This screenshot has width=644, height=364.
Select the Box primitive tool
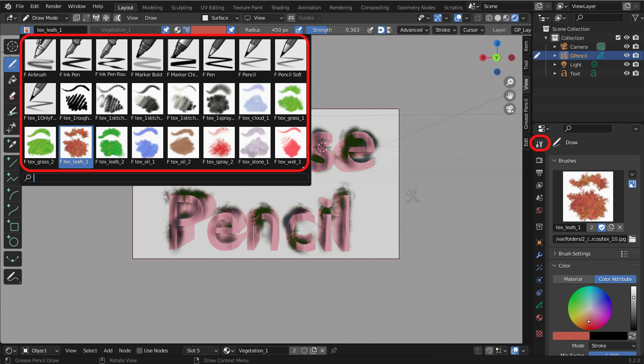(13, 226)
